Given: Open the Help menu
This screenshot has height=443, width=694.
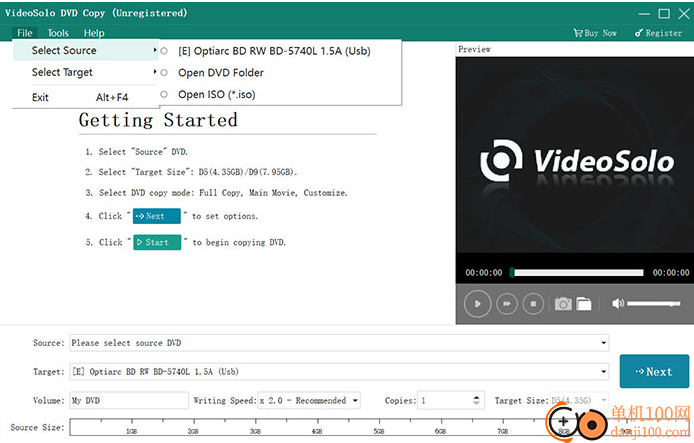Looking at the screenshot, I should click(x=94, y=33).
